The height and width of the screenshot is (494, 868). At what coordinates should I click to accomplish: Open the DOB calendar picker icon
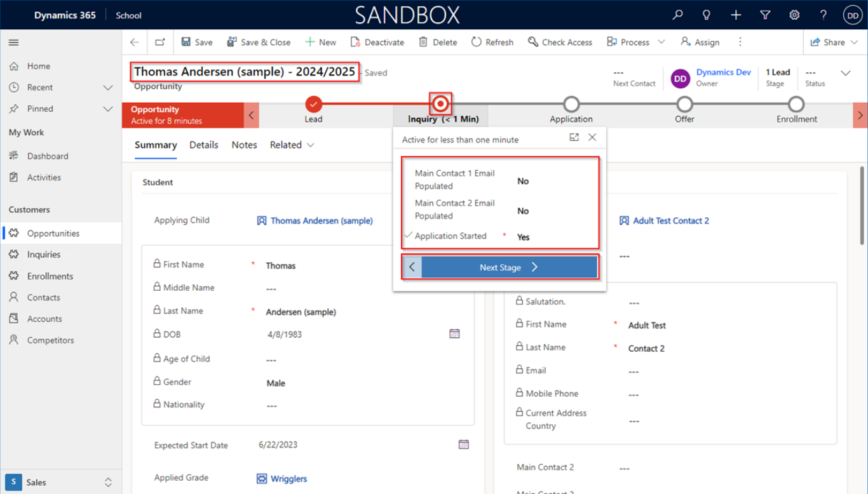coord(454,333)
